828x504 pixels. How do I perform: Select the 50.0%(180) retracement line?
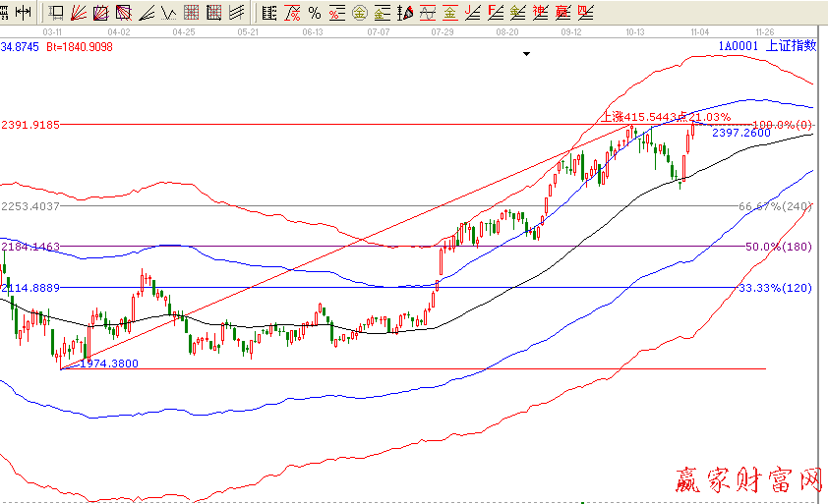[778, 247]
